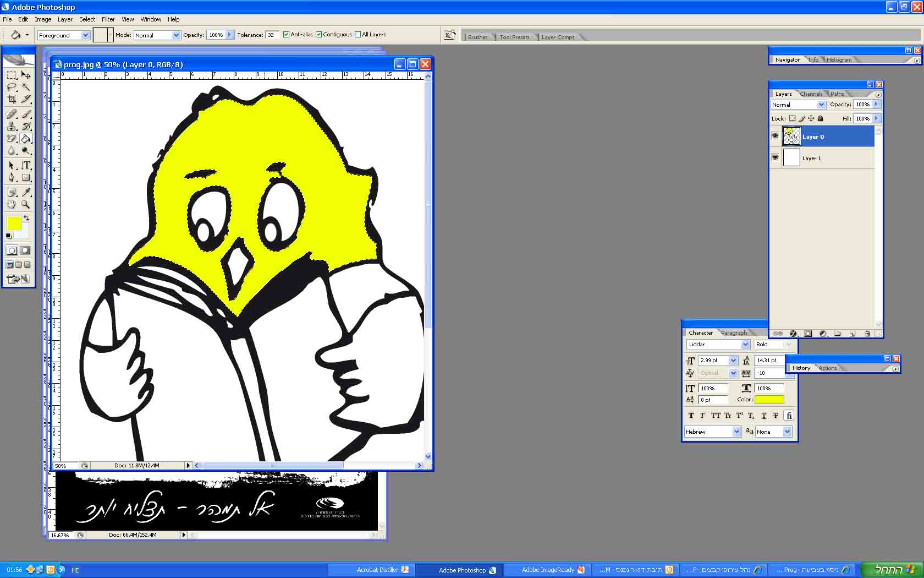The image size is (924, 578).
Task: Select the Eyedropper tool
Action: 26,192
